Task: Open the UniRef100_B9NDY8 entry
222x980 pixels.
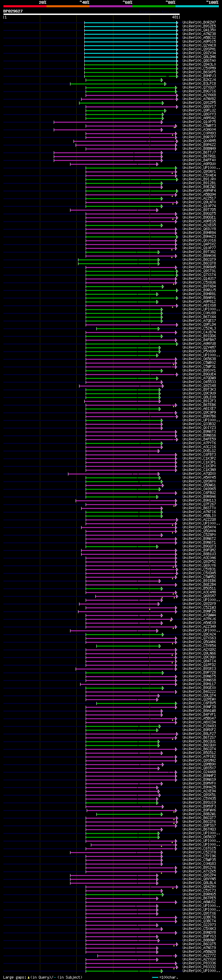Action: tap(199, 932)
